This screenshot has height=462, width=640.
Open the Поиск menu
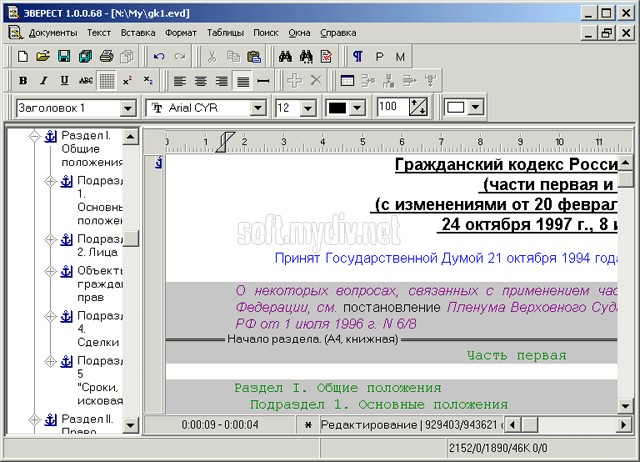[x=266, y=33]
